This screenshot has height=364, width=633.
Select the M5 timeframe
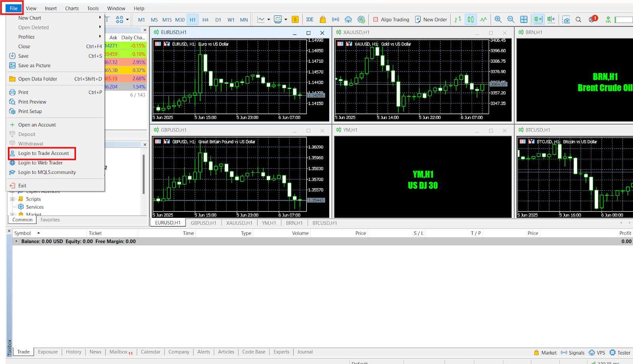click(x=154, y=19)
